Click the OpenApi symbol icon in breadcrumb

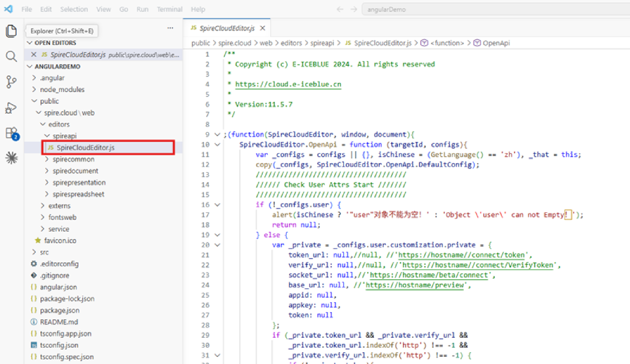tap(477, 43)
